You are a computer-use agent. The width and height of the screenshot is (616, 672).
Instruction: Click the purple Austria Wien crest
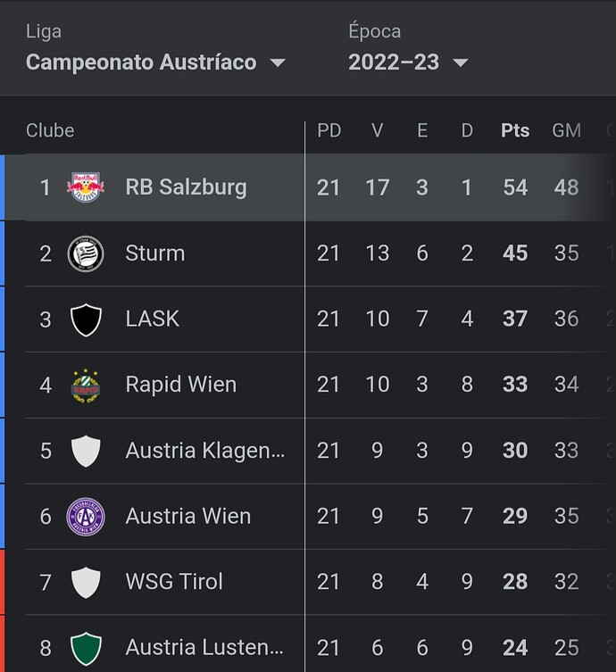(x=86, y=517)
